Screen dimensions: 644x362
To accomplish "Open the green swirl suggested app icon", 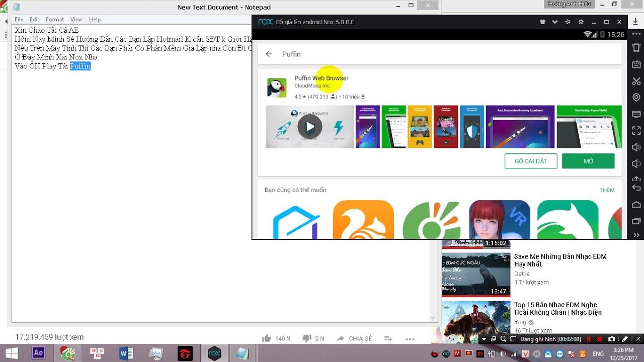I will (x=432, y=220).
